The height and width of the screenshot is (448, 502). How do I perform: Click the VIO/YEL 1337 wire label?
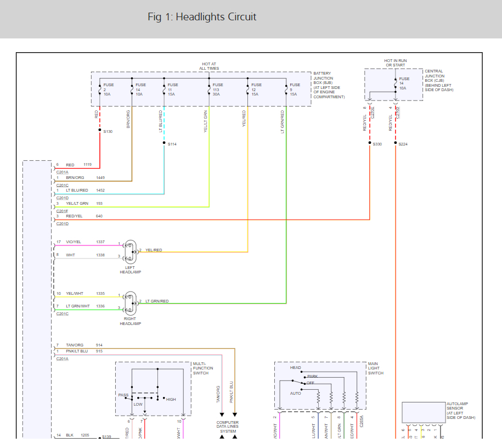click(x=85, y=242)
